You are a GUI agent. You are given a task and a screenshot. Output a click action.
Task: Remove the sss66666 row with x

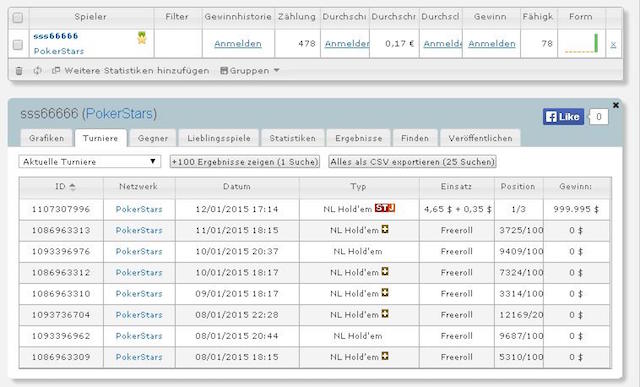[613, 44]
